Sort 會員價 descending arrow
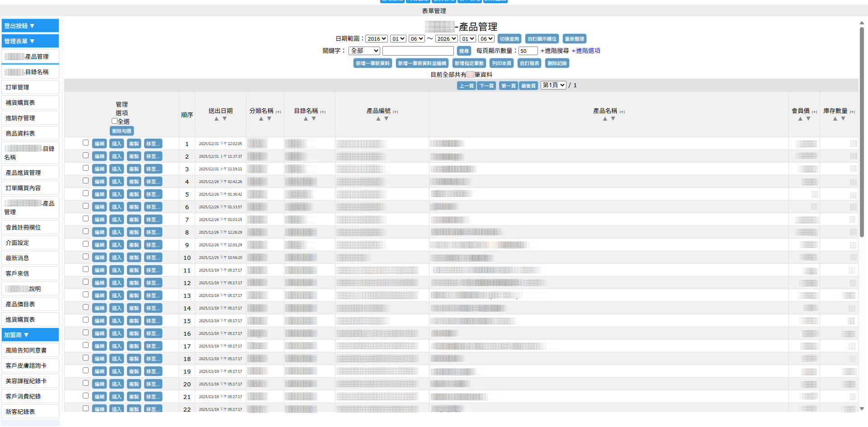The width and height of the screenshot is (868, 427). pos(808,119)
